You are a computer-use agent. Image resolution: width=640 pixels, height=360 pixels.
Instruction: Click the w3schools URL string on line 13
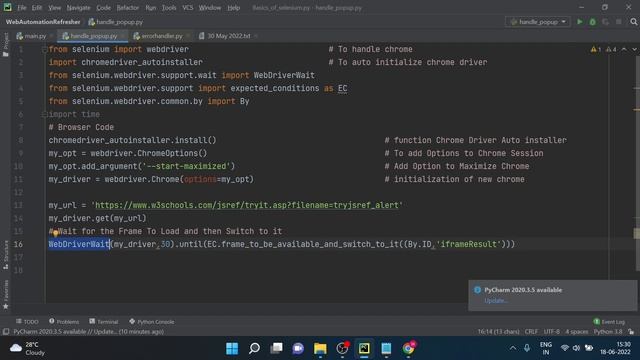click(247, 205)
